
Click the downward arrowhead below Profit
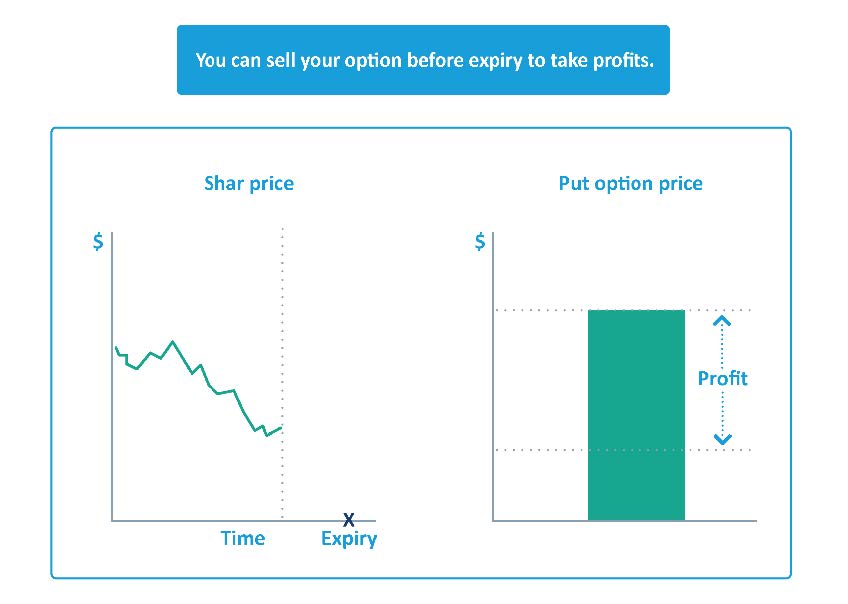pyautogui.click(x=723, y=439)
